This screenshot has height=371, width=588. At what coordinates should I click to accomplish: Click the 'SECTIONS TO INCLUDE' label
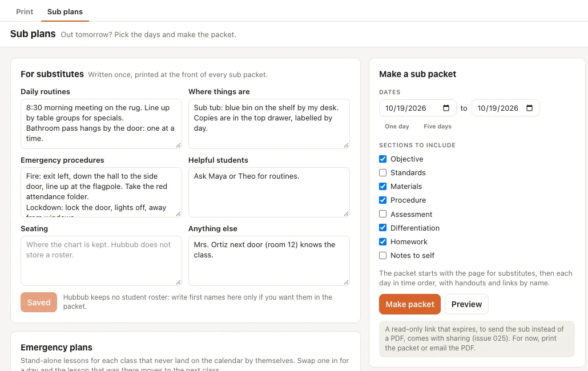click(417, 146)
